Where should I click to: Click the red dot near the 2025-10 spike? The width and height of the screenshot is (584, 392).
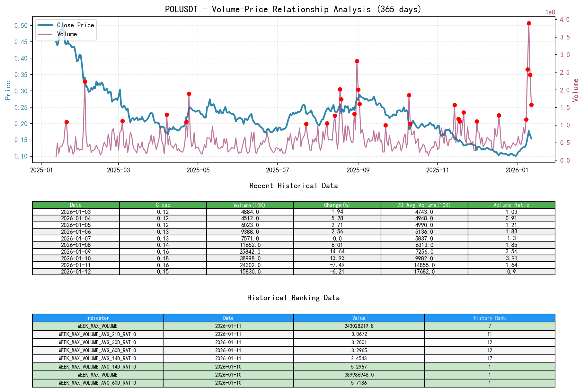click(409, 95)
